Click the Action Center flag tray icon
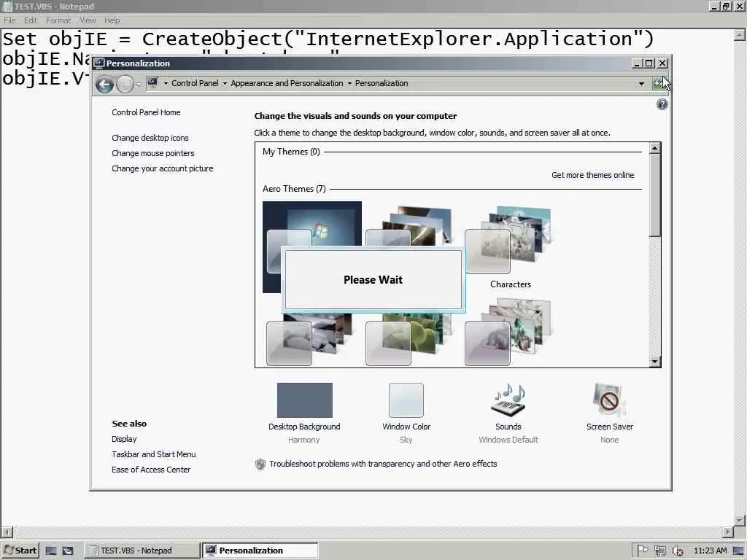 642,551
